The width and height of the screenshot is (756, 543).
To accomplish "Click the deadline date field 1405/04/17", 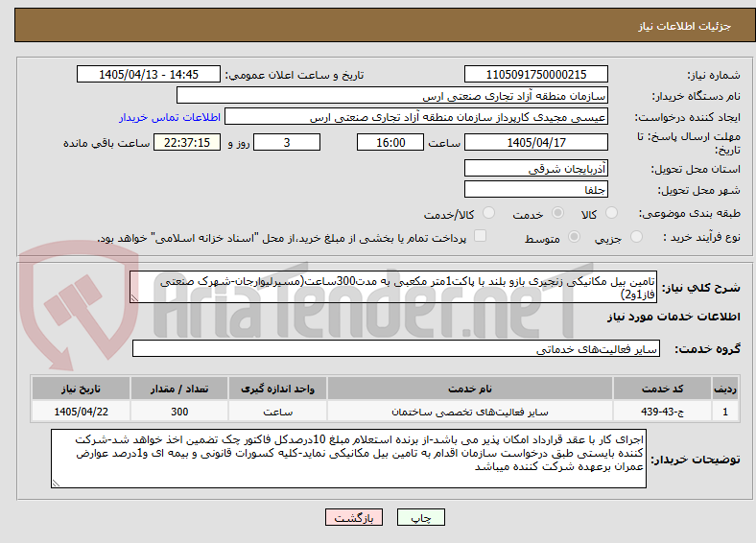I will click(x=535, y=142).
